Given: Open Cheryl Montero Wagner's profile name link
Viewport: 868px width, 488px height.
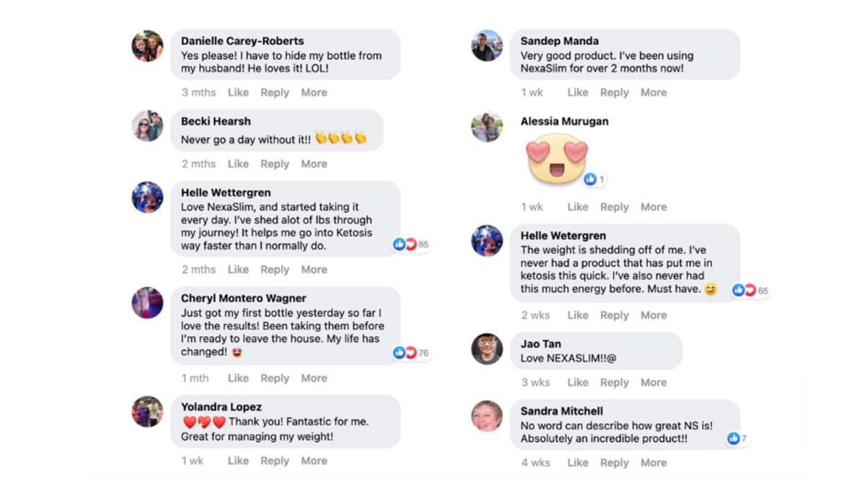Looking at the screenshot, I should (243, 299).
